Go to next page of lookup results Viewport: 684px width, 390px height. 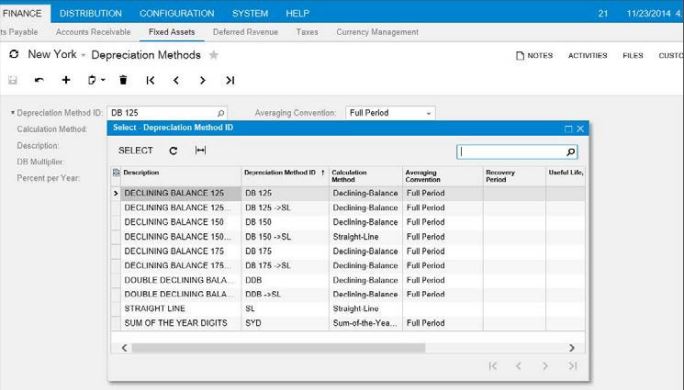(x=545, y=366)
